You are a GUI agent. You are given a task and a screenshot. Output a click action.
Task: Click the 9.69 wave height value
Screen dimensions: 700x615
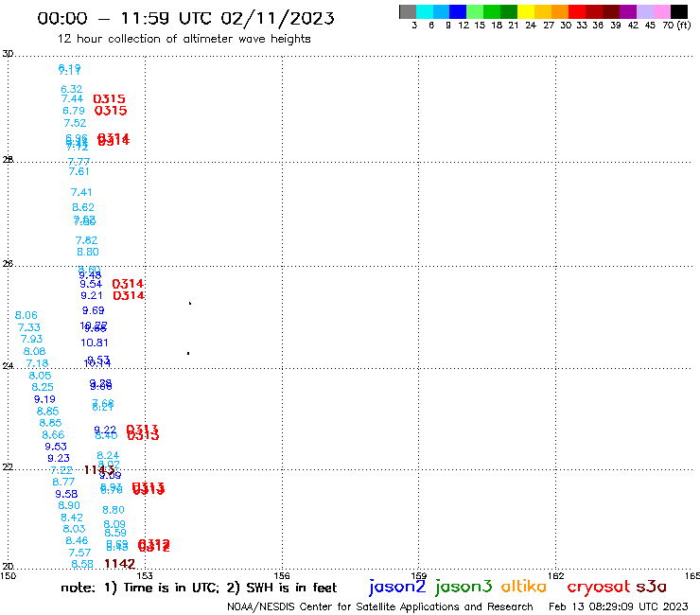[94, 310]
